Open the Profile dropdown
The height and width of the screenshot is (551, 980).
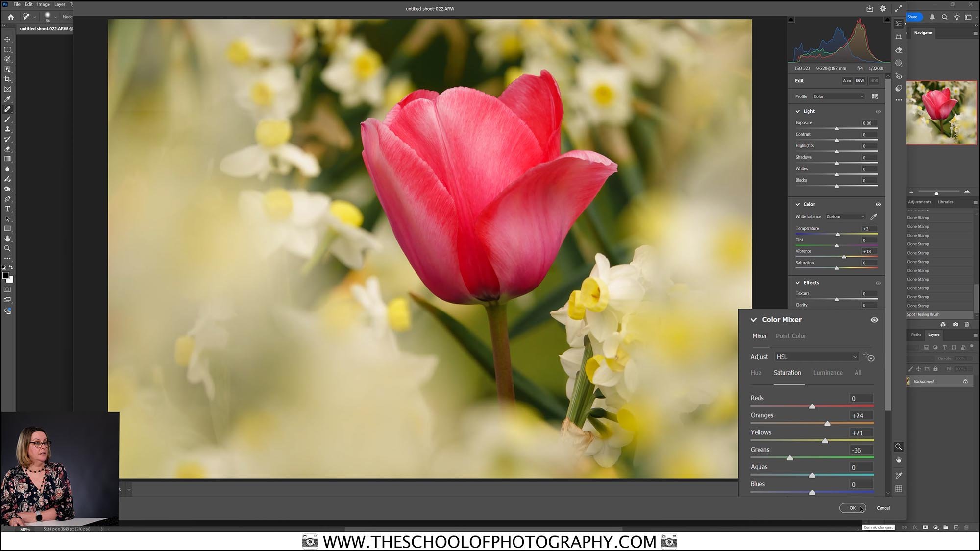[x=838, y=96]
